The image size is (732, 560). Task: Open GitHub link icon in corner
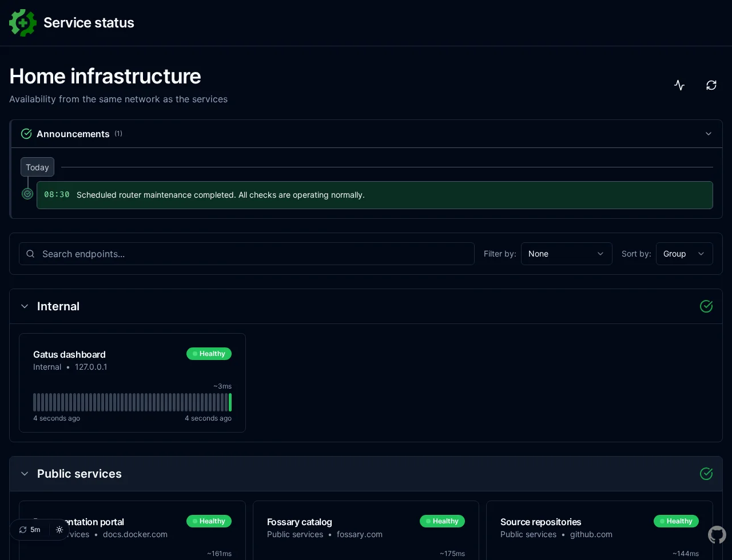pos(717,535)
